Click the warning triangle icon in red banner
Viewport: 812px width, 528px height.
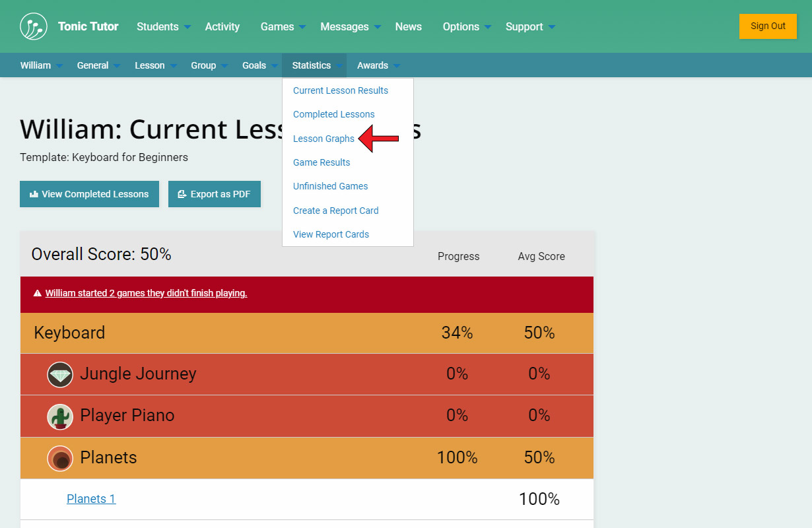(x=38, y=294)
